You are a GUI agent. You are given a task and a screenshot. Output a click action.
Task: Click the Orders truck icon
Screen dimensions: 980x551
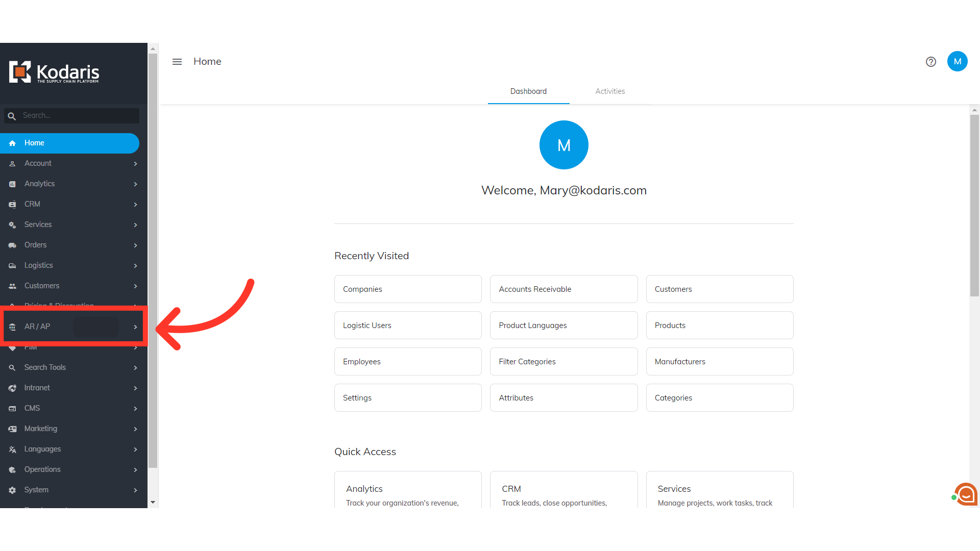coord(12,245)
